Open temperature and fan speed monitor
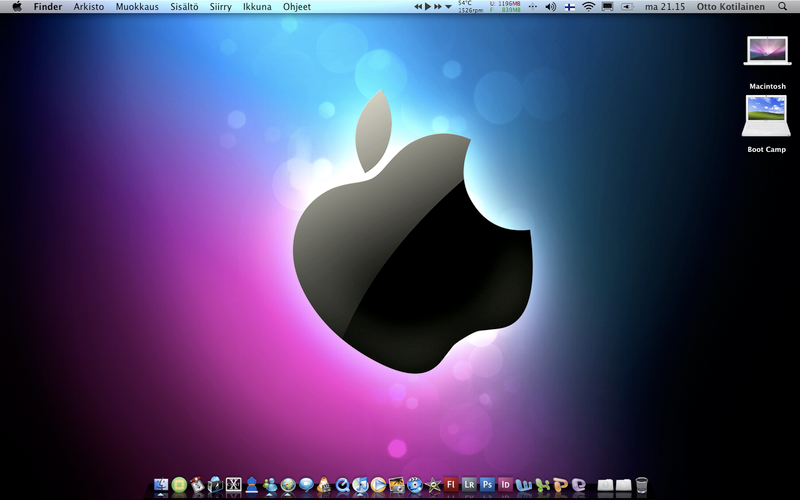This screenshot has height=500, width=800. pos(470,7)
